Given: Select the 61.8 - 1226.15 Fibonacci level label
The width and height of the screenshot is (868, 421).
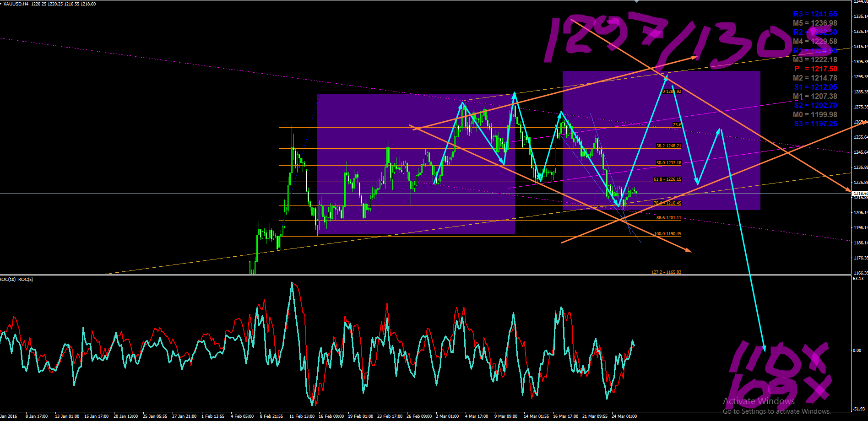Looking at the screenshot, I should (x=667, y=179).
